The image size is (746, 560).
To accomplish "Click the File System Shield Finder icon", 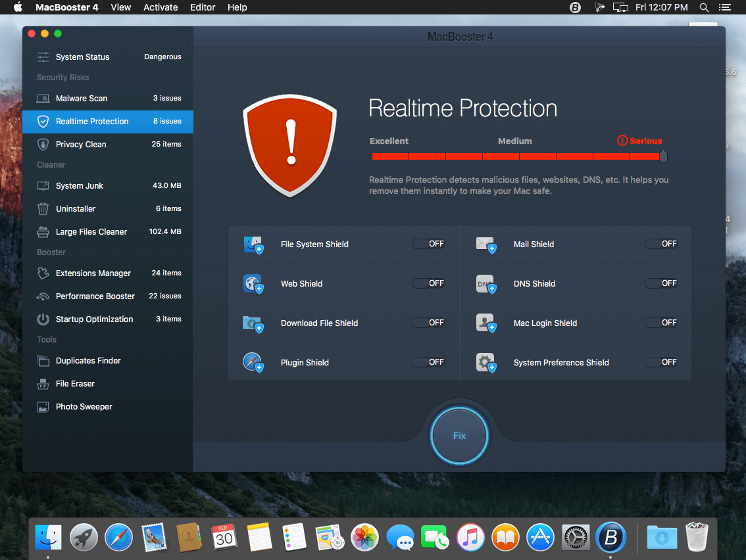I will (253, 245).
